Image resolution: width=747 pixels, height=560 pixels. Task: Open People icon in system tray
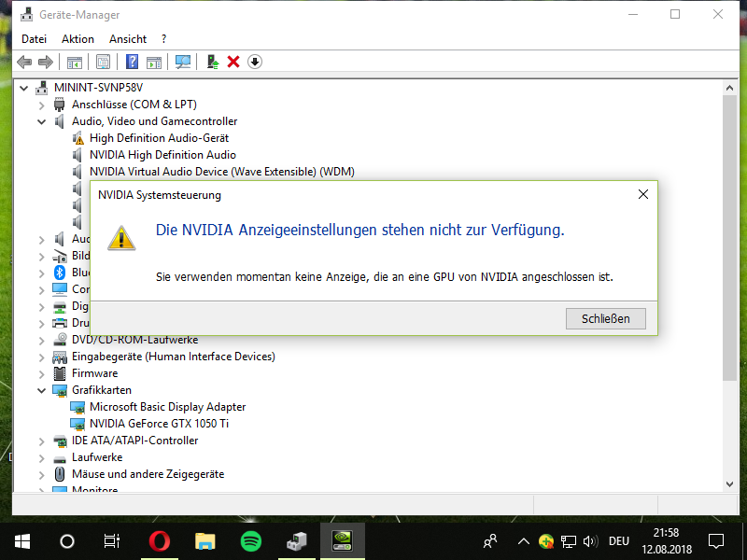click(490, 541)
